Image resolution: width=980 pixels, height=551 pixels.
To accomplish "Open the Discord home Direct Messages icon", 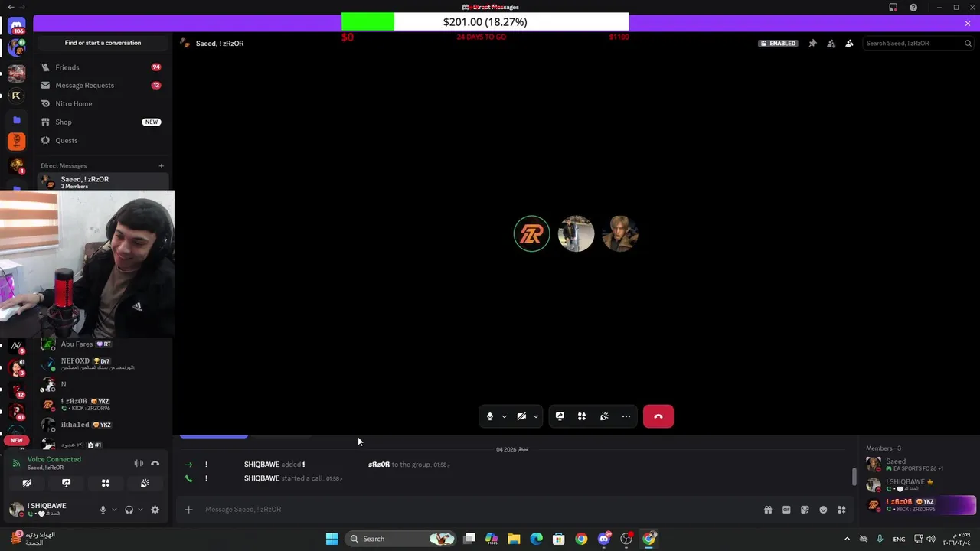I will point(17,28).
